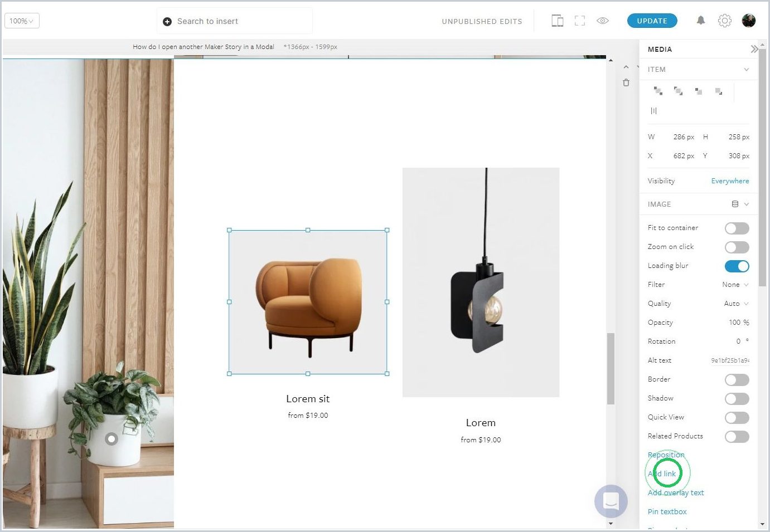Click canvas scrollbar down arrow
The image size is (770, 532).
pos(611,523)
